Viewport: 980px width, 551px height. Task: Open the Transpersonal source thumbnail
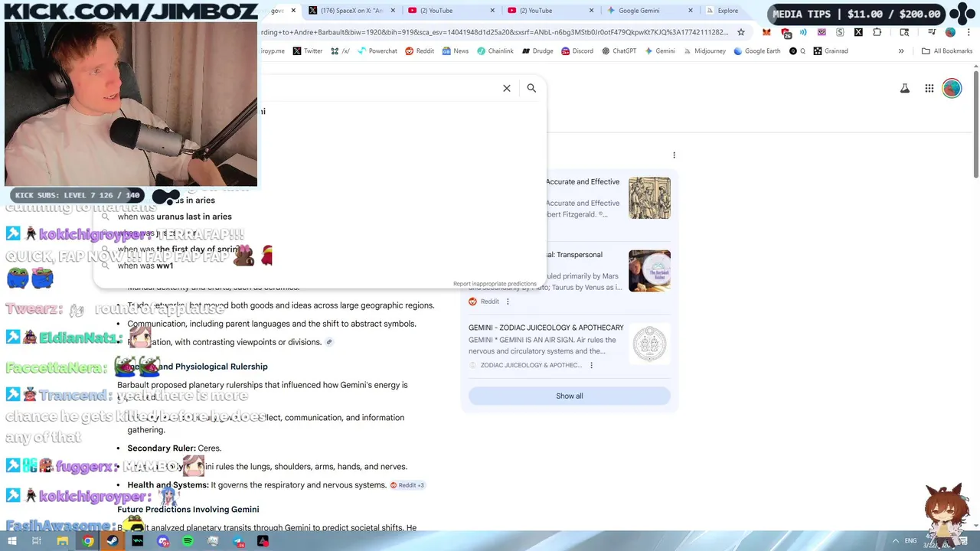[x=649, y=271]
